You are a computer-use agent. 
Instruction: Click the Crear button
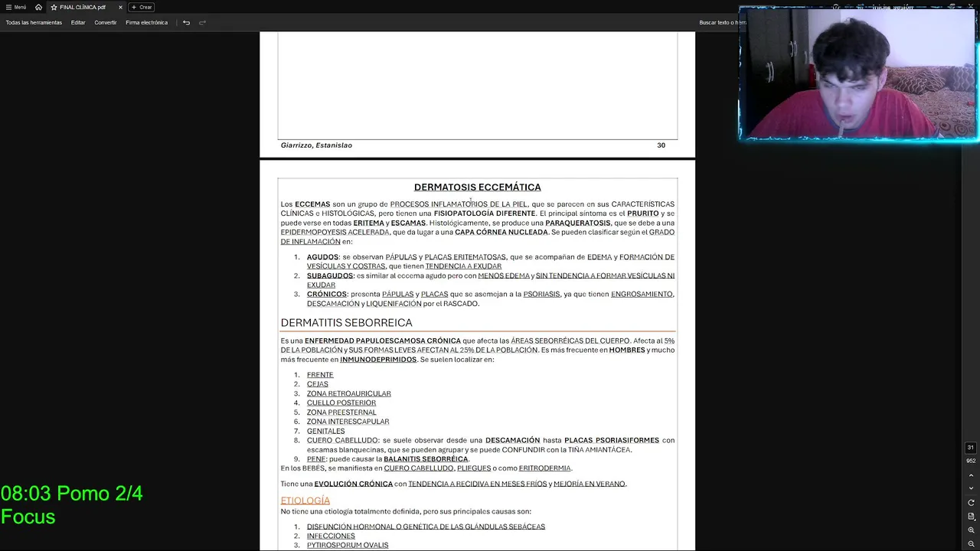click(142, 7)
